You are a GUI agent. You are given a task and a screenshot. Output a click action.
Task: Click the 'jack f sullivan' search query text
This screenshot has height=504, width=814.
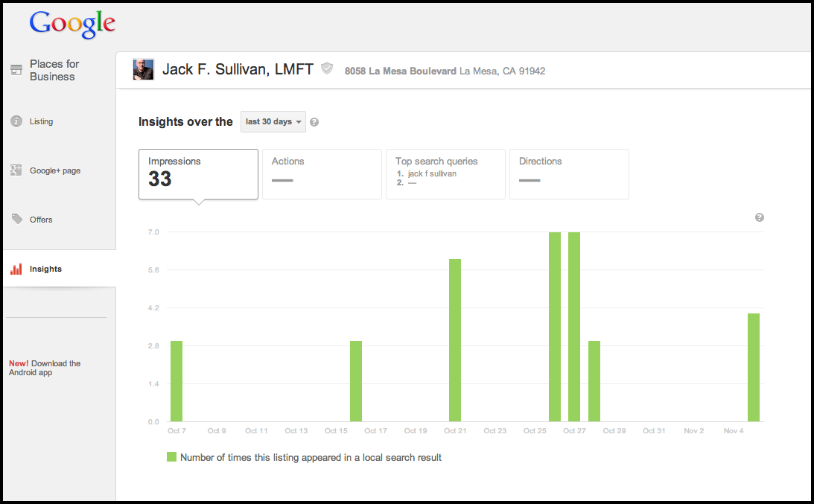coord(432,174)
